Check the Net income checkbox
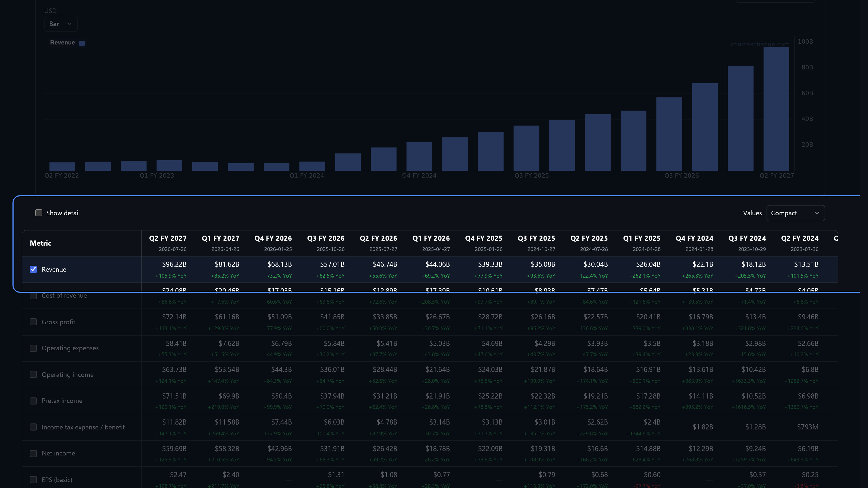The height and width of the screenshot is (488, 868). (33, 453)
